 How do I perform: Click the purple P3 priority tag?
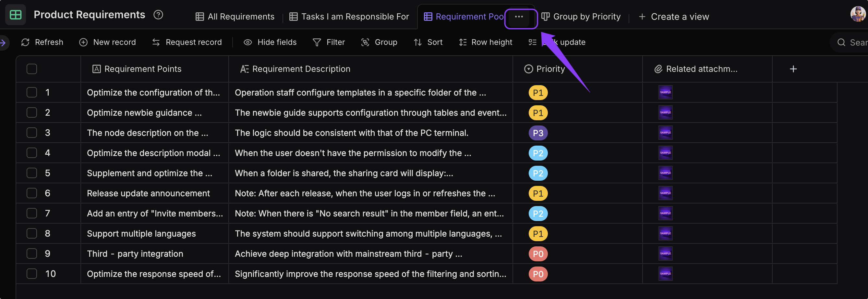538,133
